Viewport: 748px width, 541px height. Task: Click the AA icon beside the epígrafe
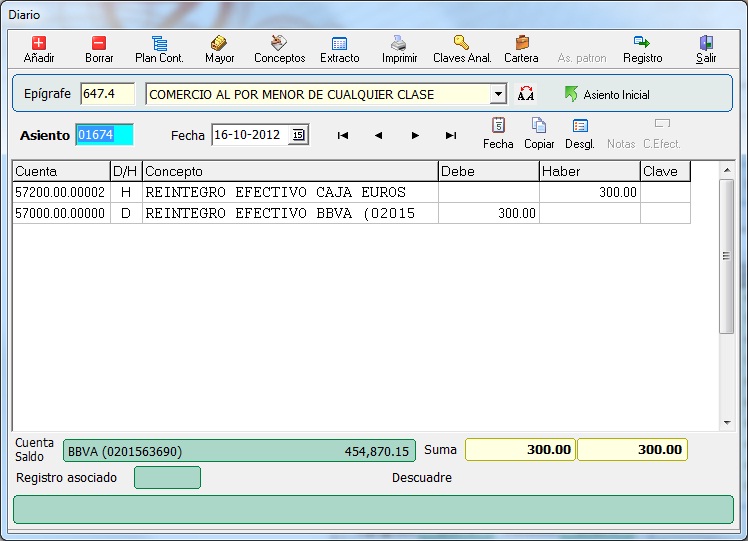[526, 94]
